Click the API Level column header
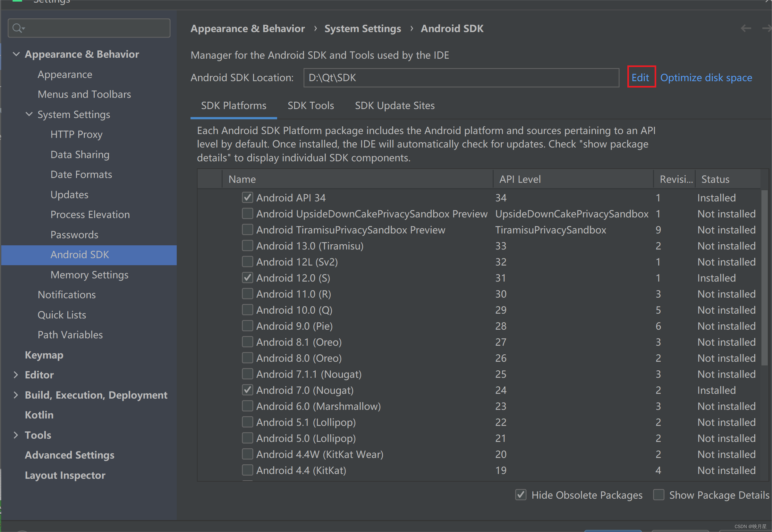772x532 pixels. pyautogui.click(x=520, y=179)
